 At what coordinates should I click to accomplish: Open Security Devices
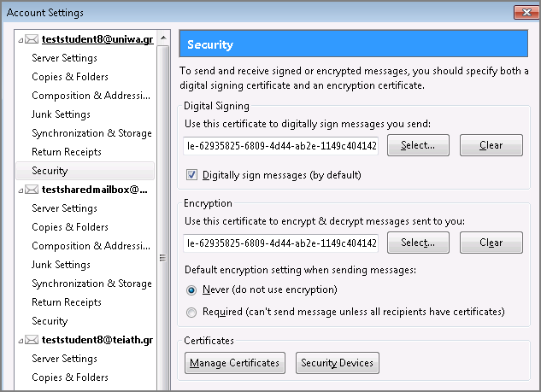[x=337, y=363]
